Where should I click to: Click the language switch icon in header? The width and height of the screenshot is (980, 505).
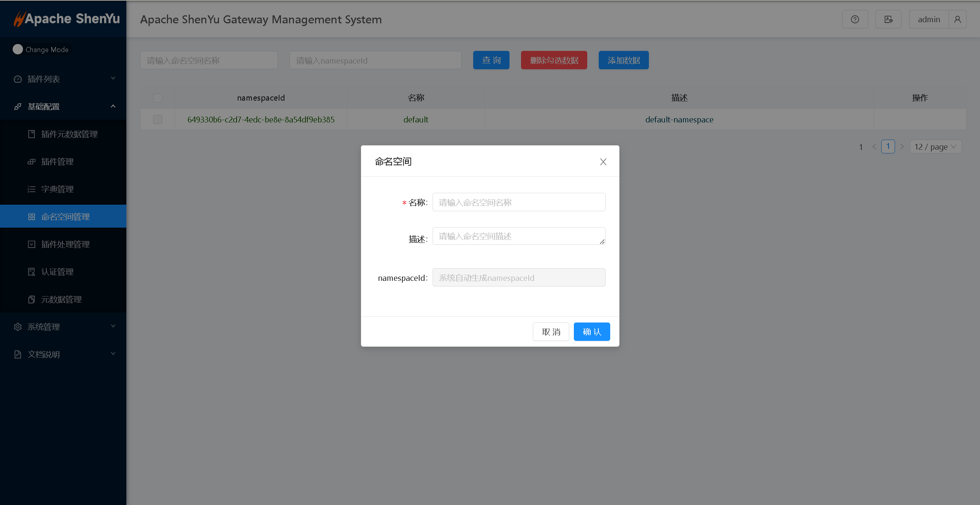(888, 20)
